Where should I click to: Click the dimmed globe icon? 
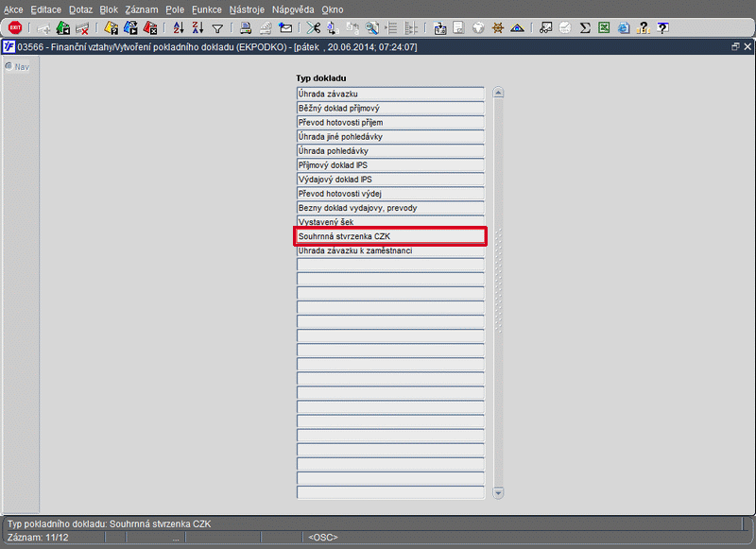point(478,28)
